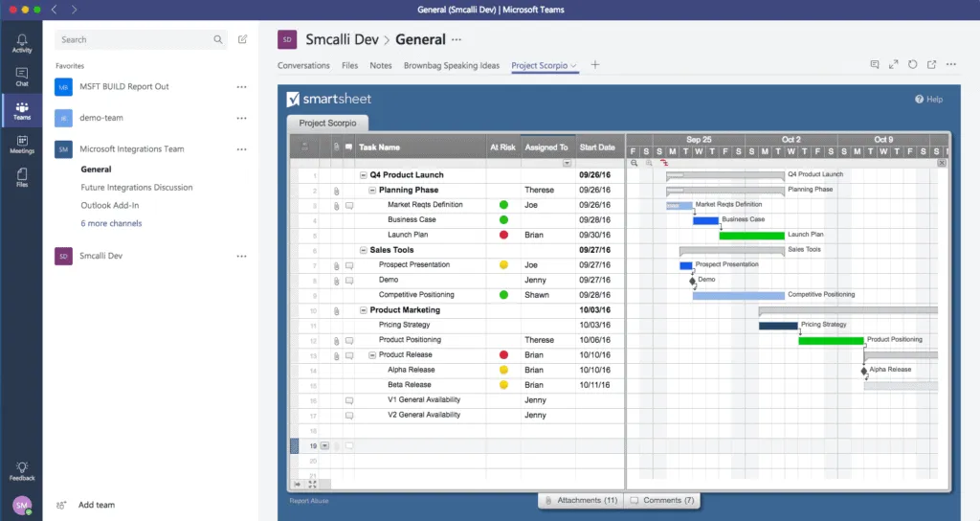Expand the tab to full screen
The height and width of the screenshot is (521, 980).
click(x=894, y=65)
